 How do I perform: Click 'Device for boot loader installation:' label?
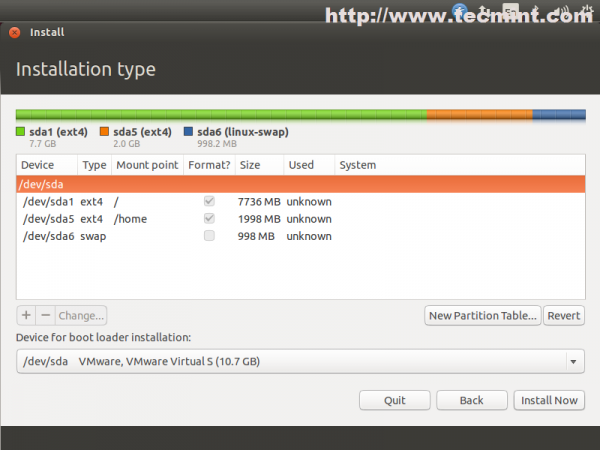click(103, 337)
